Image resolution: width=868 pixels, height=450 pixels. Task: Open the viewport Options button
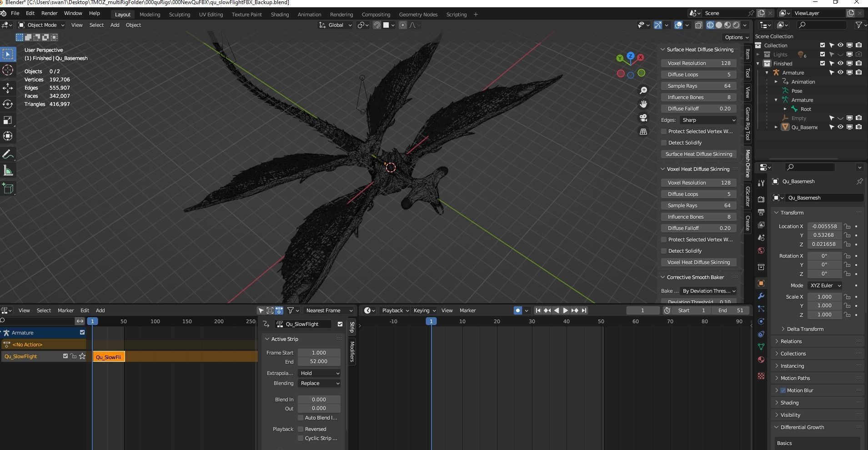tap(736, 37)
